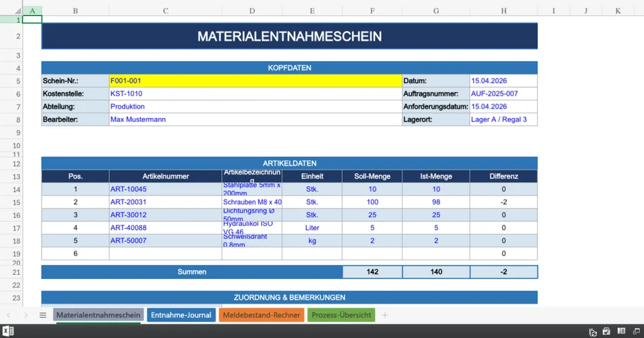644x338 pixels.
Task: Click the Soll-Menge value 25
Action: pos(372,215)
